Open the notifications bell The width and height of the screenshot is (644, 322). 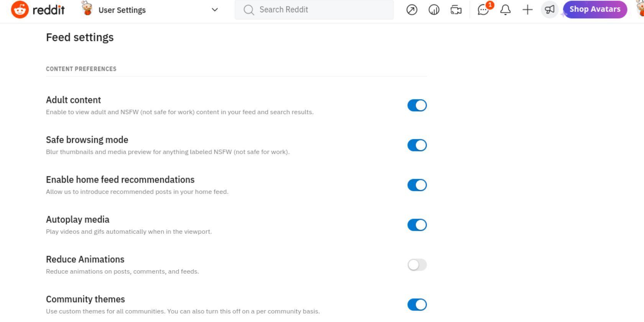click(x=505, y=10)
